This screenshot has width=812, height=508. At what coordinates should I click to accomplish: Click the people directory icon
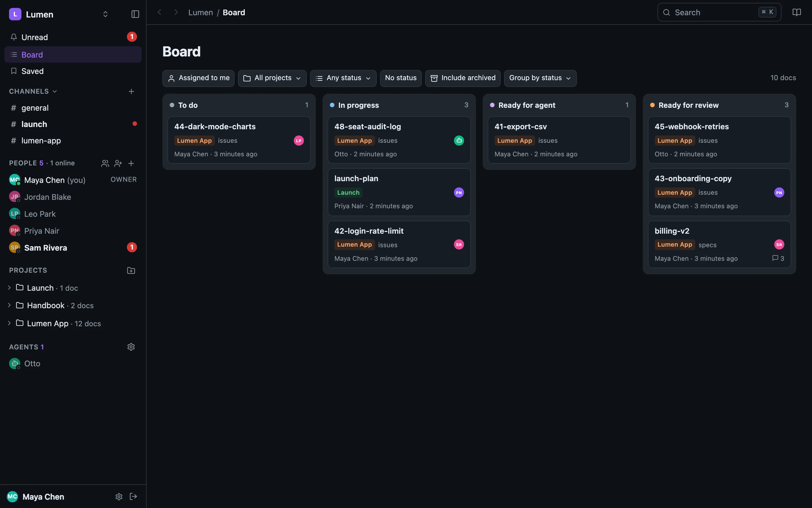tap(105, 163)
